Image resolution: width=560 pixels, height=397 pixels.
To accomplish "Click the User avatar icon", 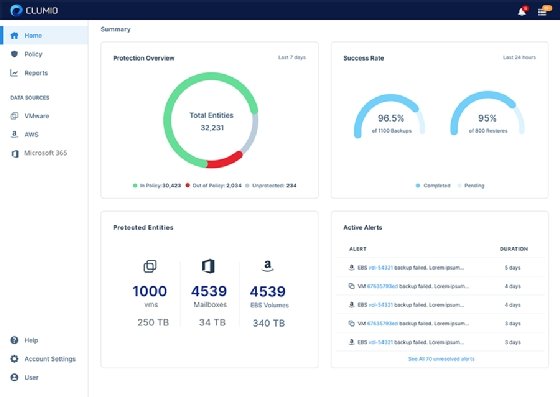I will 14,377.
